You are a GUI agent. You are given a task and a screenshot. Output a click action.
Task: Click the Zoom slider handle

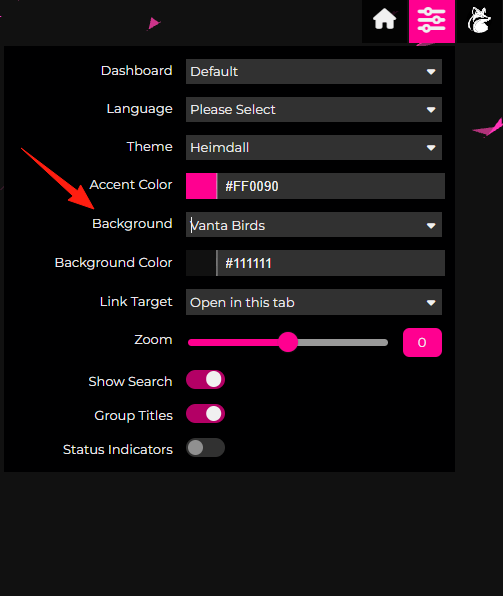pyautogui.click(x=288, y=342)
